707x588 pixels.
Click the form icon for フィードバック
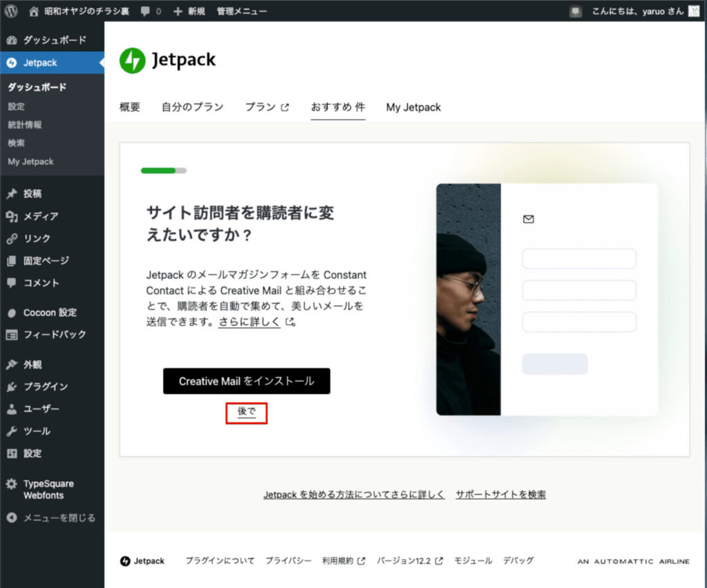[x=12, y=335]
